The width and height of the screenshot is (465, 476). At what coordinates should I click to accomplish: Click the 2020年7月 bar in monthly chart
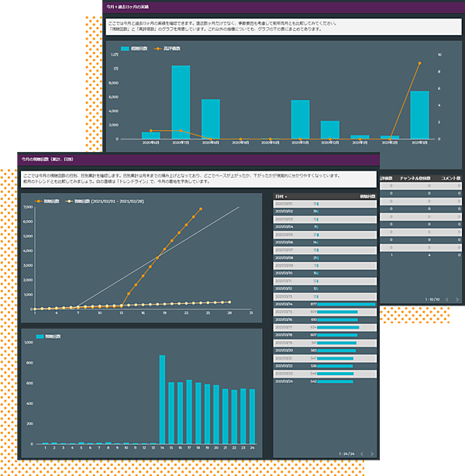[x=181, y=102]
